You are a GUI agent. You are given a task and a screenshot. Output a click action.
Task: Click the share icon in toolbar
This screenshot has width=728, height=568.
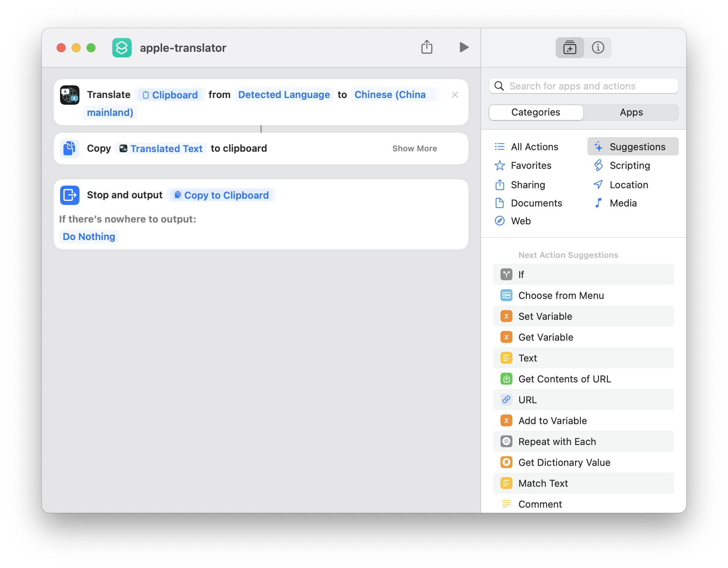427,47
